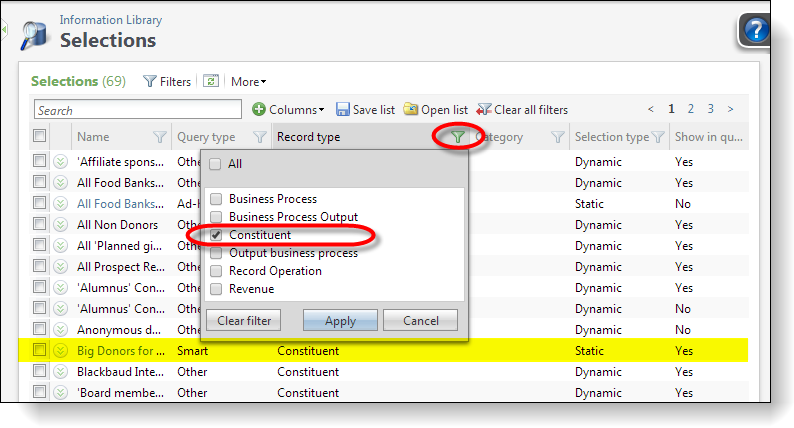The height and width of the screenshot is (428, 794).
Task: Click the Name column filter icon
Action: tap(159, 137)
